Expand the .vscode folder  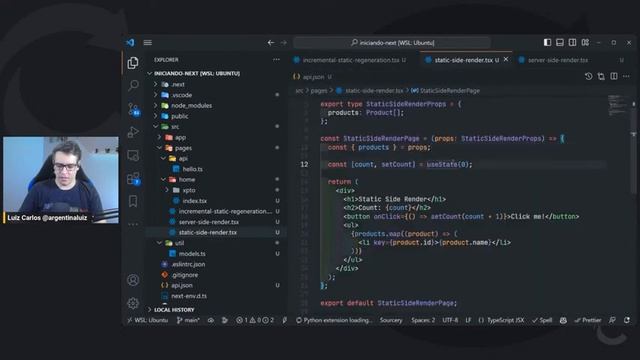181,95
